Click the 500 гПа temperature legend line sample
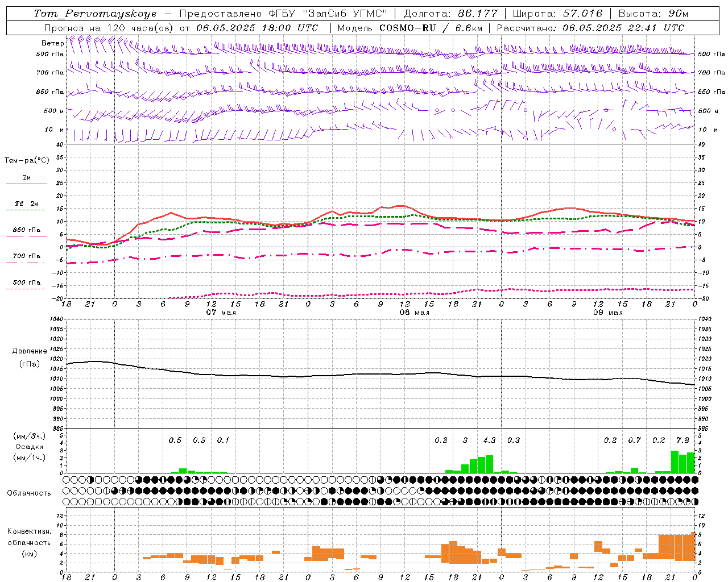The height and width of the screenshot is (582, 728). (x=26, y=289)
